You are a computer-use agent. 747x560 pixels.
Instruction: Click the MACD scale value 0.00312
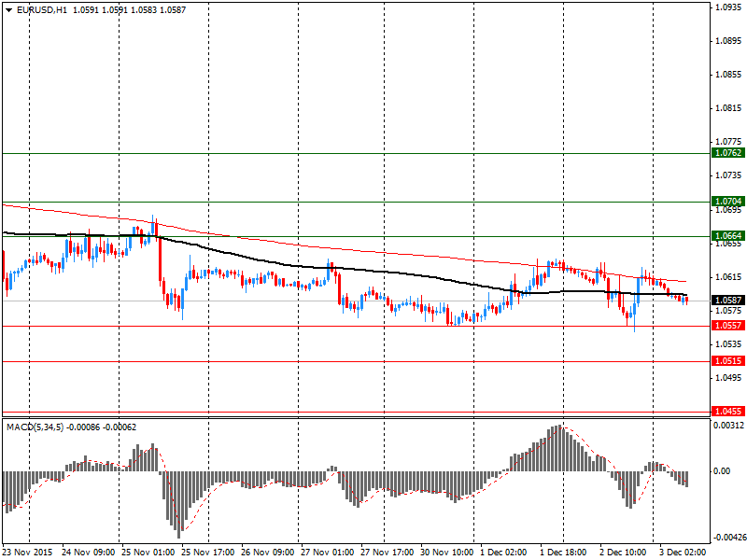(x=728, y=425)
